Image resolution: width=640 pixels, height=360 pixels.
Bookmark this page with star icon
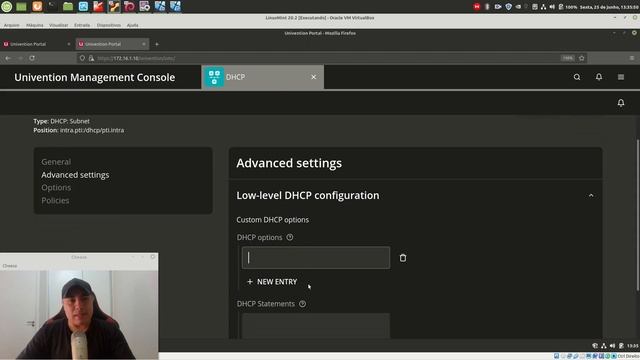tap(582, 58)
